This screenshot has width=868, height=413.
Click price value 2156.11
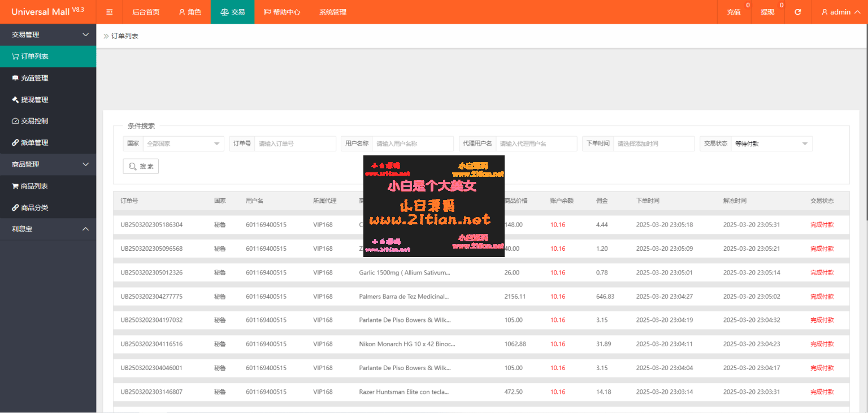[515, 297]
